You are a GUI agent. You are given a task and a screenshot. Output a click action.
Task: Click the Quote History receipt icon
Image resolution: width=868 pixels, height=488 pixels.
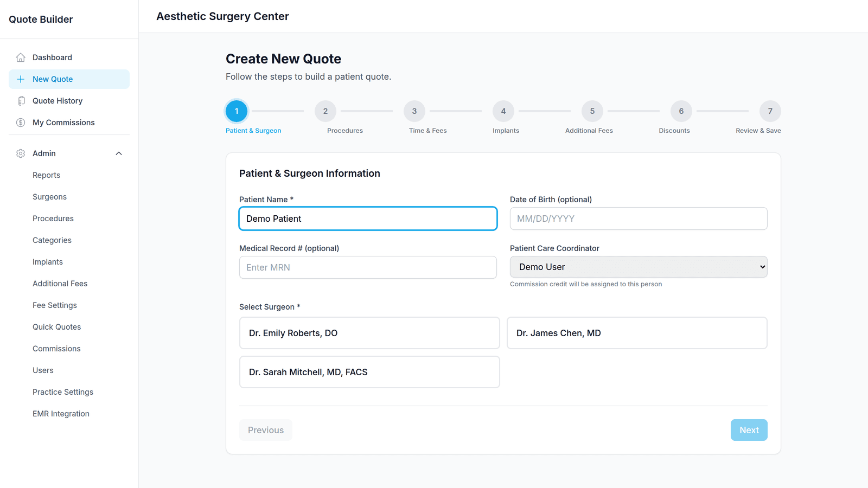click(x=21, y=101)
